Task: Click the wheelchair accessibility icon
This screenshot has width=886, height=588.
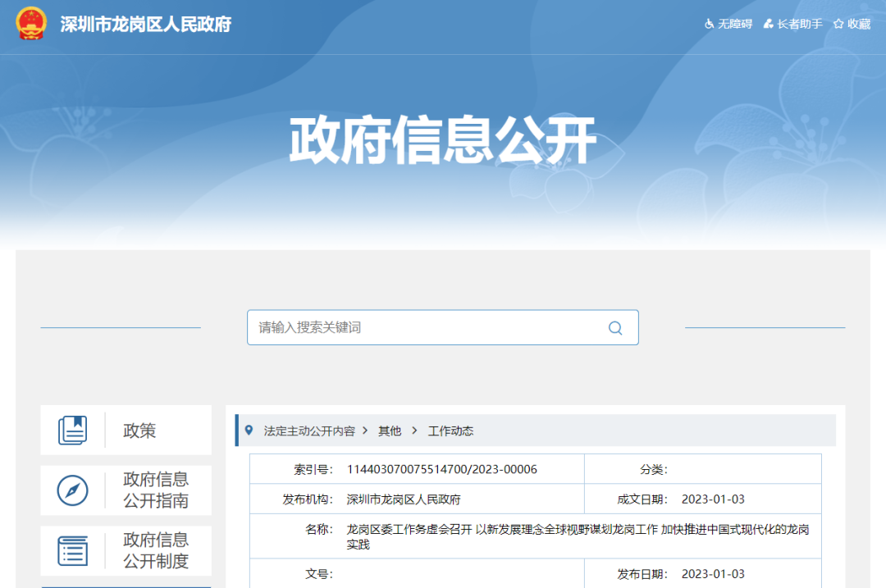Action: tap(709, 24)
